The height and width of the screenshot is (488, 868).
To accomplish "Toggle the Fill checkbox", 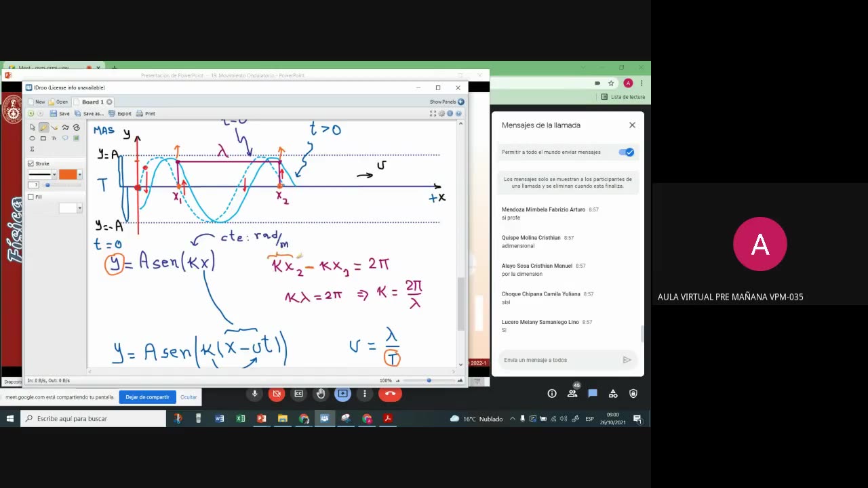I will 31,197.
